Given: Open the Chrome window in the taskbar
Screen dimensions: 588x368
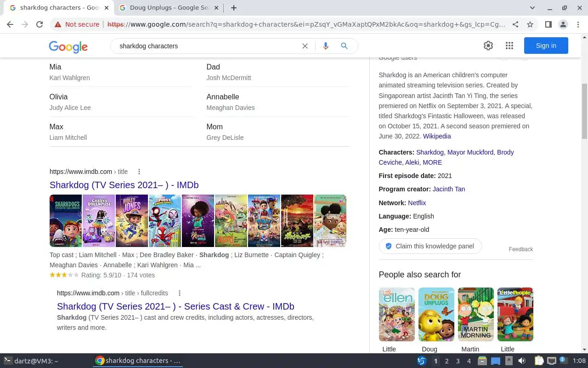Looking at the screenshot, I should coord(138,361).
